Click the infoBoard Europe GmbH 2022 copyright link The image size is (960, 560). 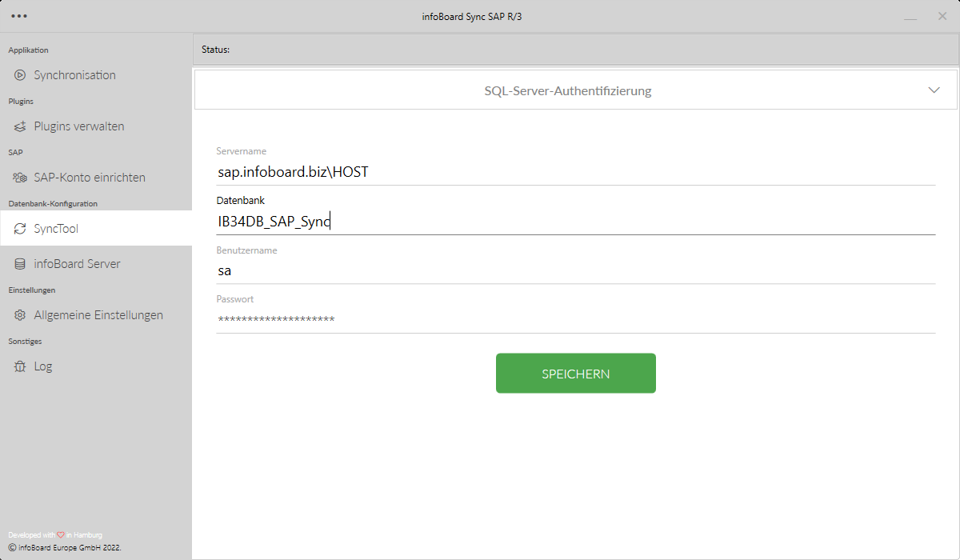coord(64,547)
